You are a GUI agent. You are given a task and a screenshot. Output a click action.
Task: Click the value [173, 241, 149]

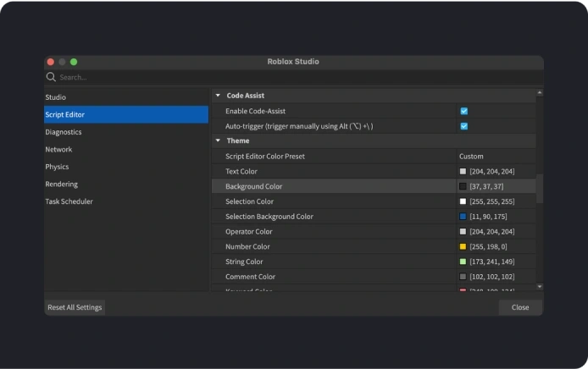pos(492,262)
